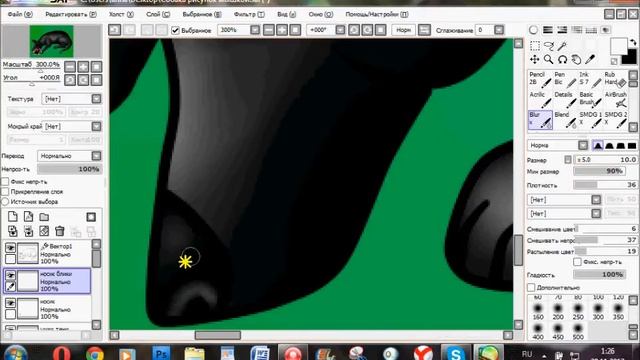Select the magic wand tool
The image size is (640, 360).
click(x=562, y=45)
